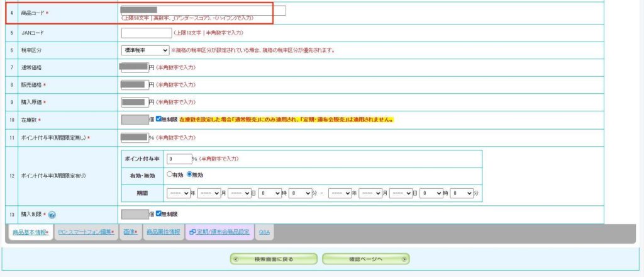The height and width of the screenshot is (277, 644).
Task: Select the 有効 radio button
Action: tap(169, 175)
